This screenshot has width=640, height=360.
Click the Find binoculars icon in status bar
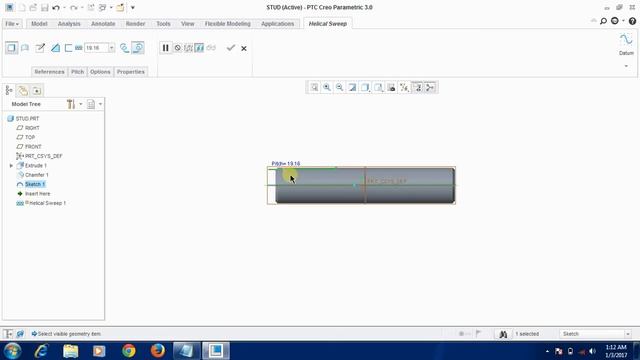click(x=503, y=334)
